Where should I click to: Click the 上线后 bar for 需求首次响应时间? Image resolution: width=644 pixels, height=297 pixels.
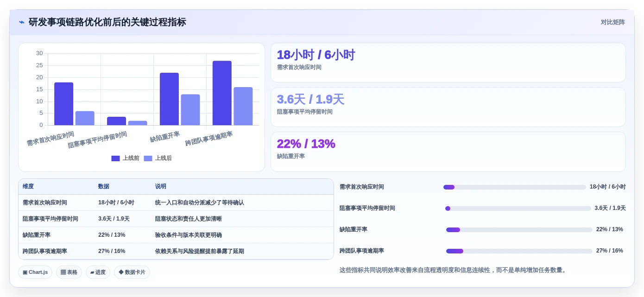85,118
